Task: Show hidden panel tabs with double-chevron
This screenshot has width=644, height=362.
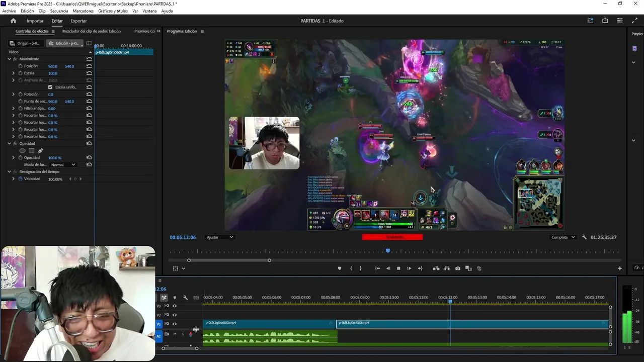Action: pyautogui.click(x=158, y=31)
